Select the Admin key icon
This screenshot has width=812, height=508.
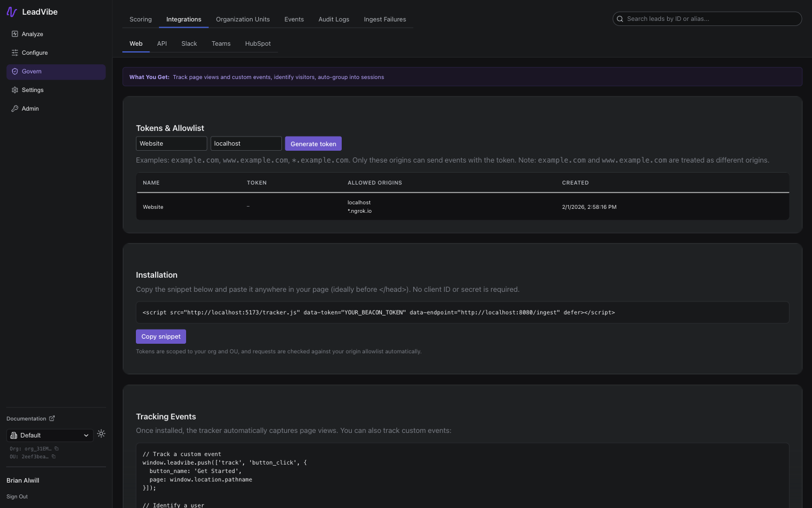click(14, 108)
